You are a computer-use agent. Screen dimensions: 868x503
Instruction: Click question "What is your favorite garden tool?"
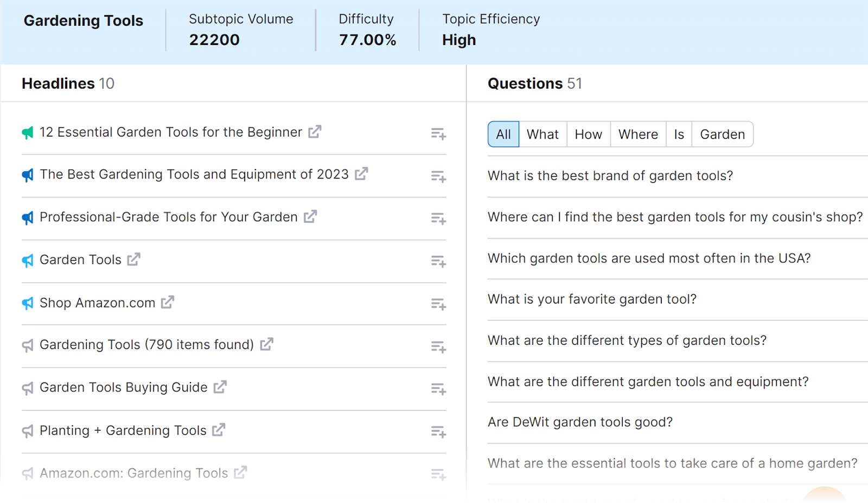point(592,299)
